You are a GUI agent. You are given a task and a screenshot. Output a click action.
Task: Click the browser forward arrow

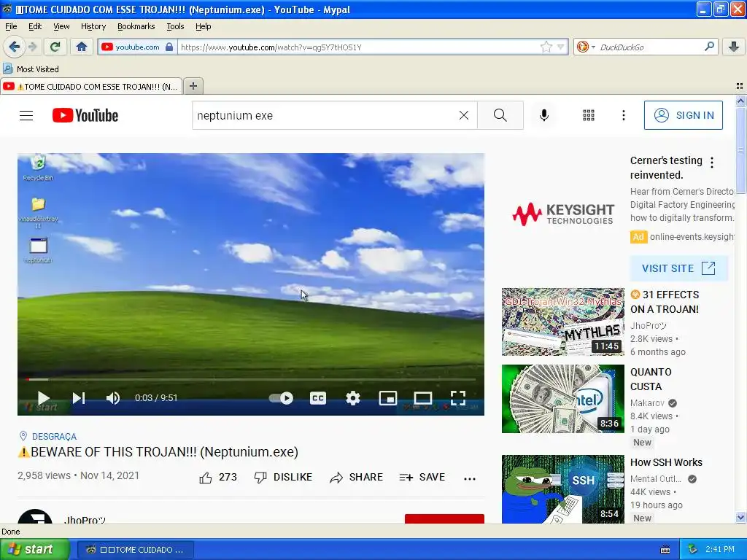32,47
